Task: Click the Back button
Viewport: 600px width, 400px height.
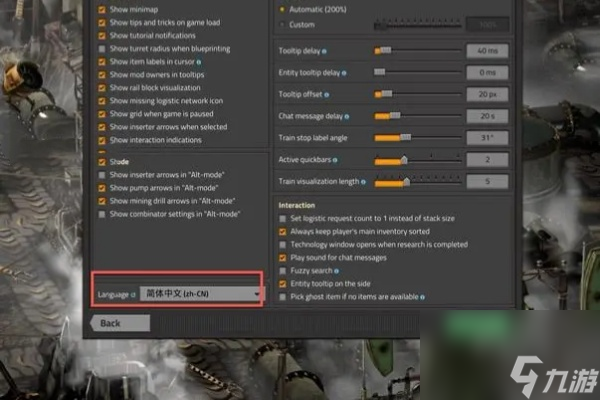Action: [120, 323]
